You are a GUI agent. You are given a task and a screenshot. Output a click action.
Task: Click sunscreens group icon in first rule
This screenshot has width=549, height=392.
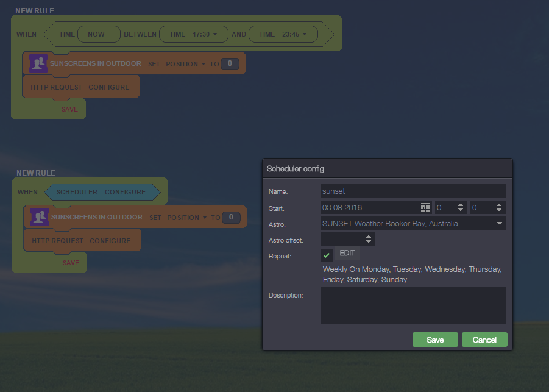pyautogui.click(x=38, y=63)
